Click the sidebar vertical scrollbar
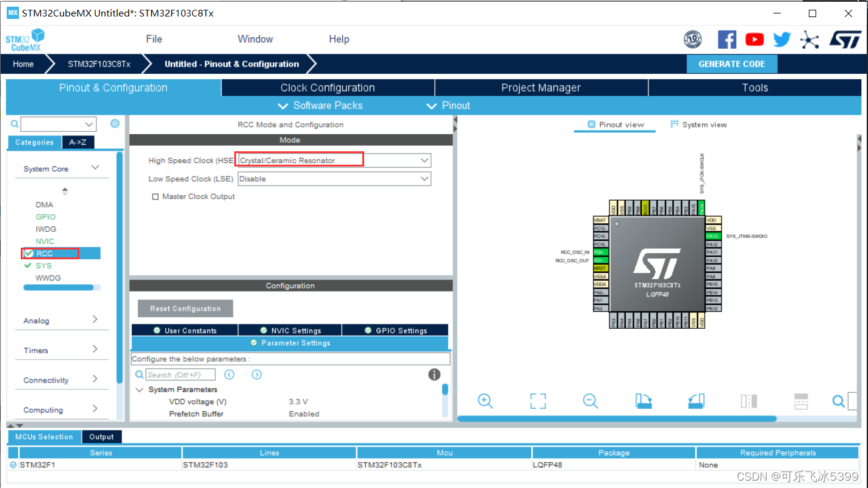 point(120,267)
